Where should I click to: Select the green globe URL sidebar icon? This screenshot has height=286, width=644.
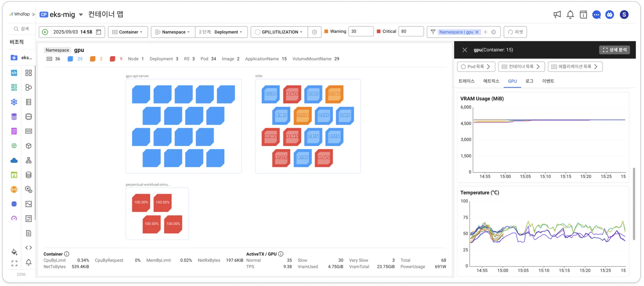tap(14, 146)
